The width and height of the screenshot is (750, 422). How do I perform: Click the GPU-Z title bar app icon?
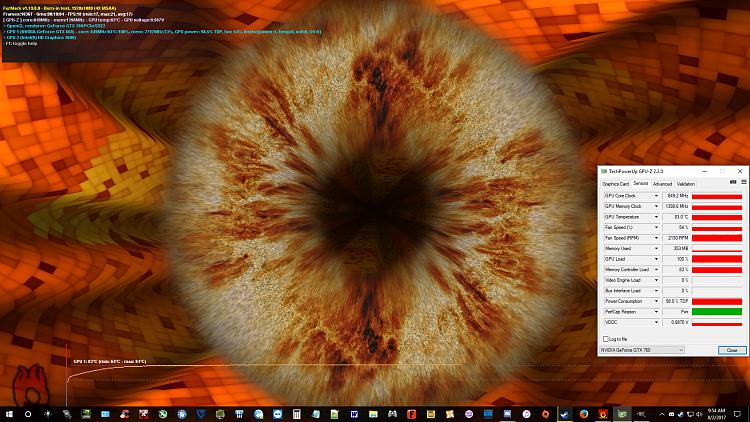[604, 171]
